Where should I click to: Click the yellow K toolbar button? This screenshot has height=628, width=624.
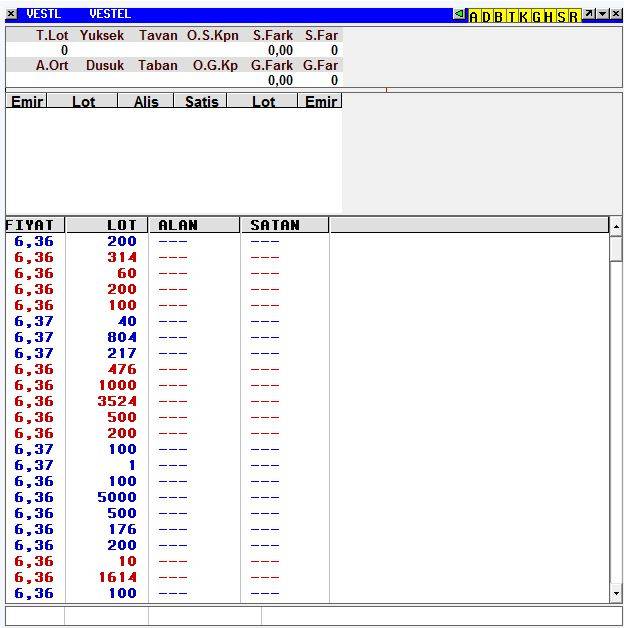pos(523,16)
